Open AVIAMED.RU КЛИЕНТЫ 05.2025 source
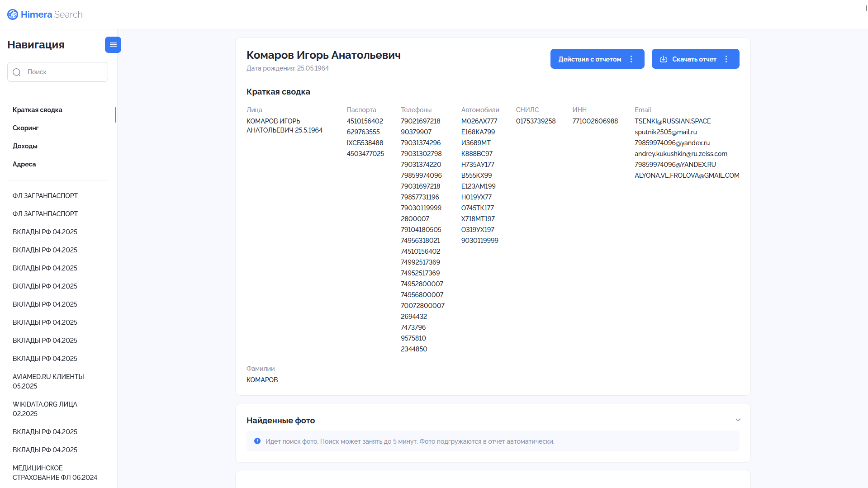 tap(48, 381)
